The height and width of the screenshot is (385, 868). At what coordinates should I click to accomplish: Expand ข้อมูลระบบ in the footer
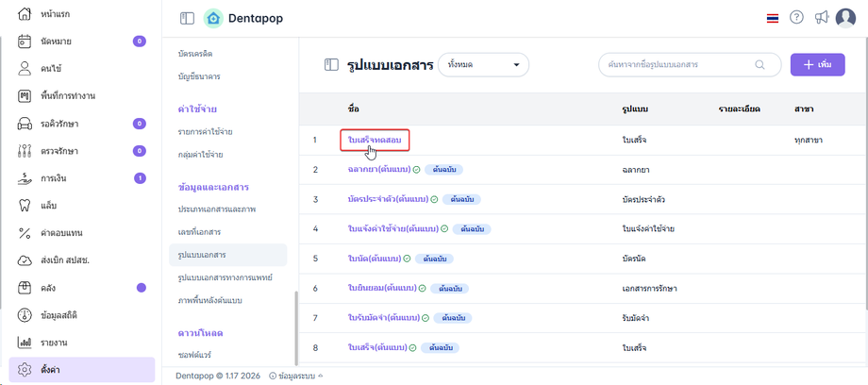(x=295, y=376)
